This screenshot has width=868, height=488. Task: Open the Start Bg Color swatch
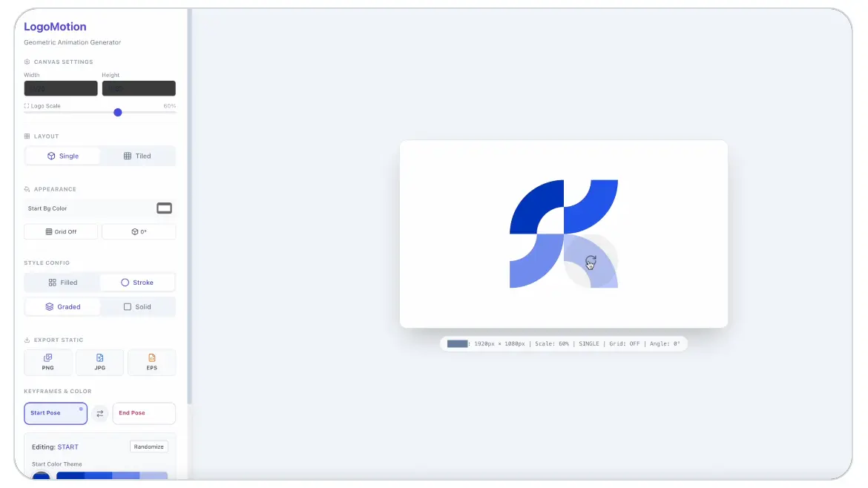pyautogui.click(x=164, y=208)
